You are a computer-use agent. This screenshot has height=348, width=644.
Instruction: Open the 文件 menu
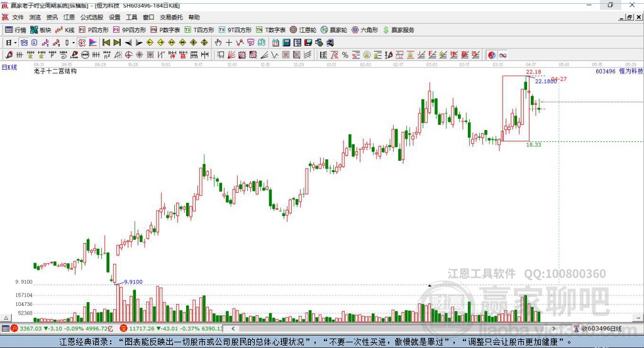pos(18,17)
